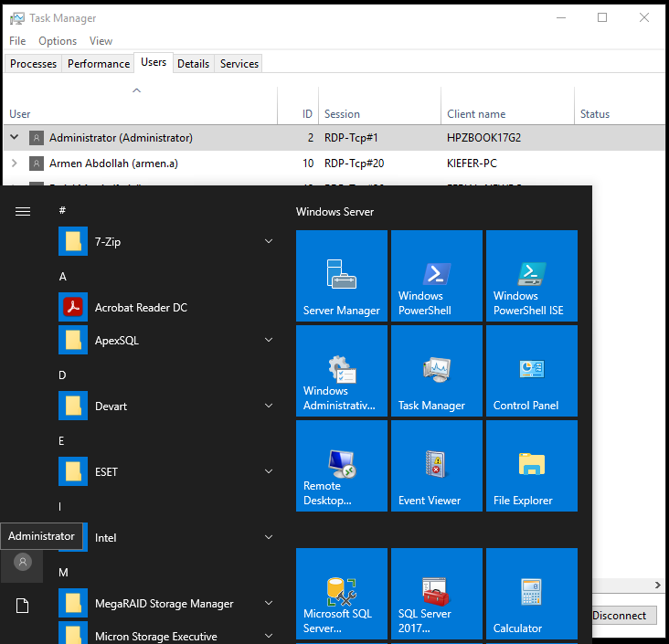Expand the ESET folder chevron
Image resolution: width=669 pixels, height=644 pixels.
point(269,471)
